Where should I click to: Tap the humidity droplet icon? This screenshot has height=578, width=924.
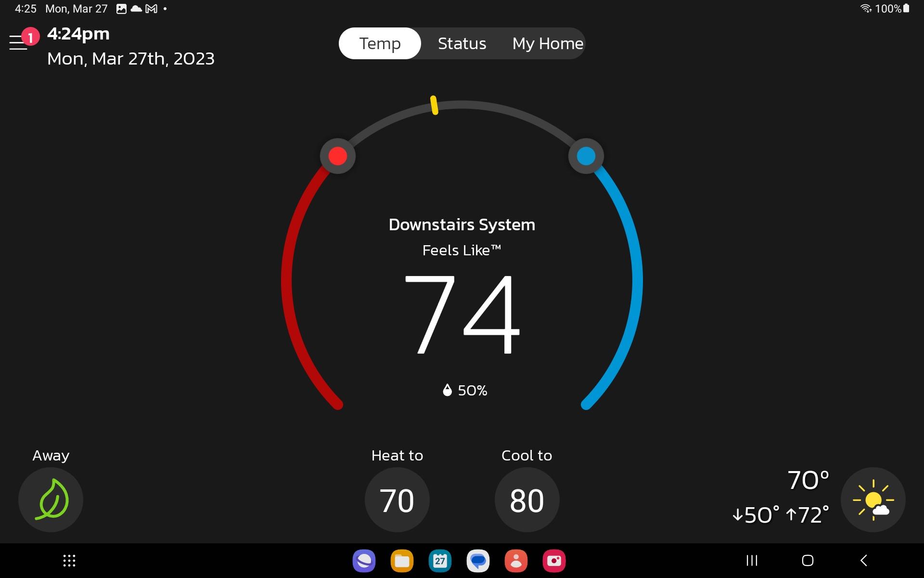[x=447, y=390]
